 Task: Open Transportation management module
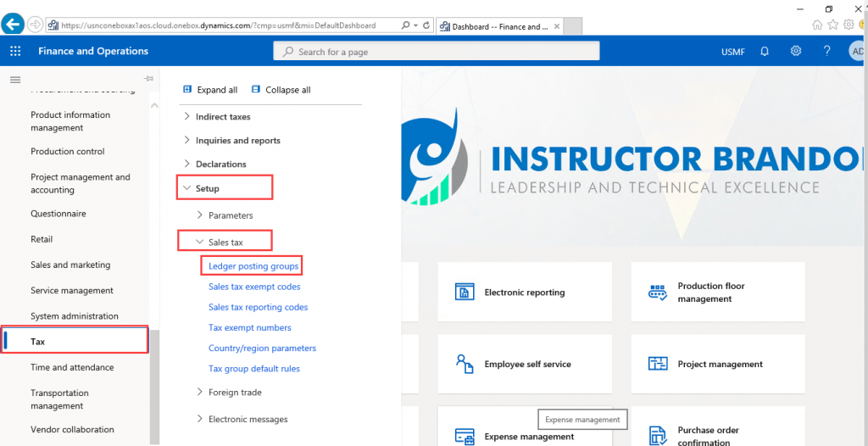click(x=59, y=399)
